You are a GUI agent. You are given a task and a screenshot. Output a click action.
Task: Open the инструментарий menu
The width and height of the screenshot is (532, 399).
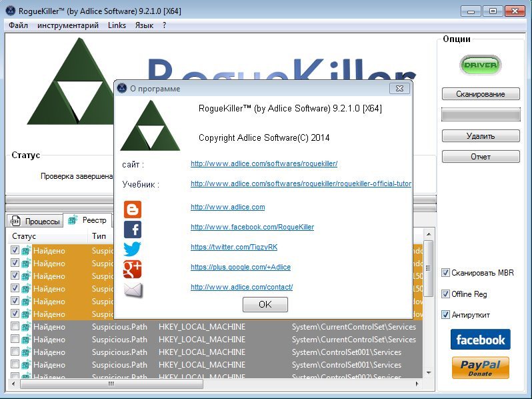(x=68, y=25)
